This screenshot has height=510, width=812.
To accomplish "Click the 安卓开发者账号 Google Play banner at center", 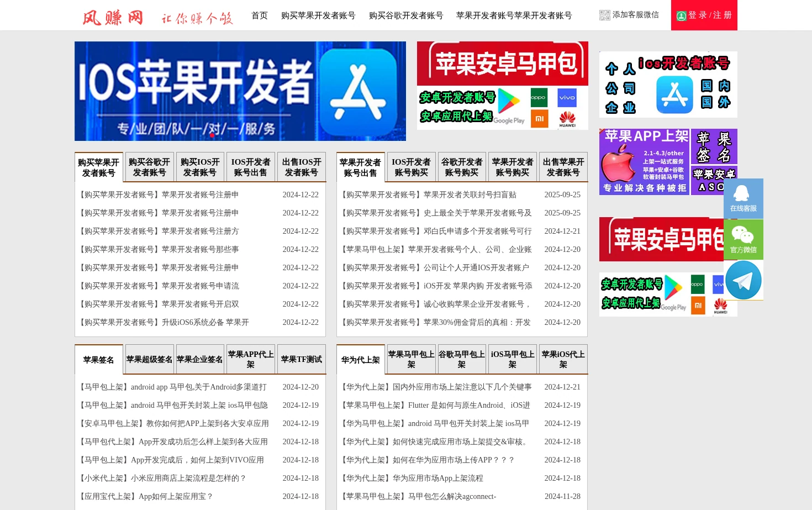I will click(x=503, y=108).
